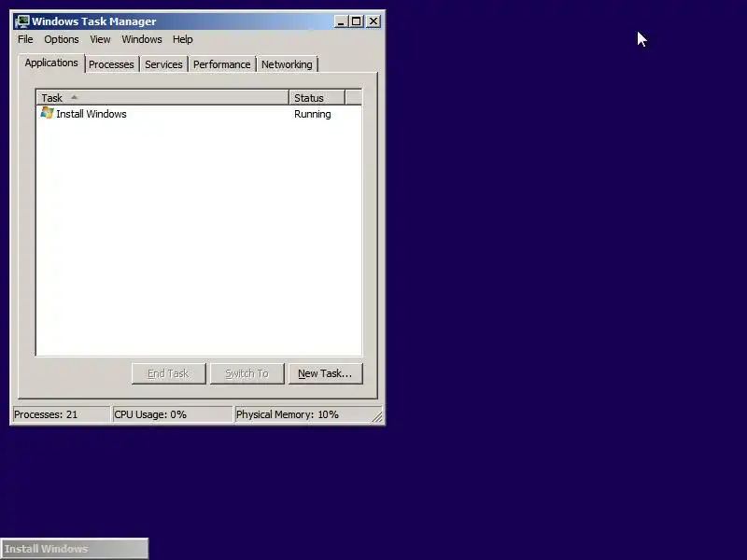Click the CPU Usage: 0% status entry
The image size is (747, 560).
[x=172, y=414]
